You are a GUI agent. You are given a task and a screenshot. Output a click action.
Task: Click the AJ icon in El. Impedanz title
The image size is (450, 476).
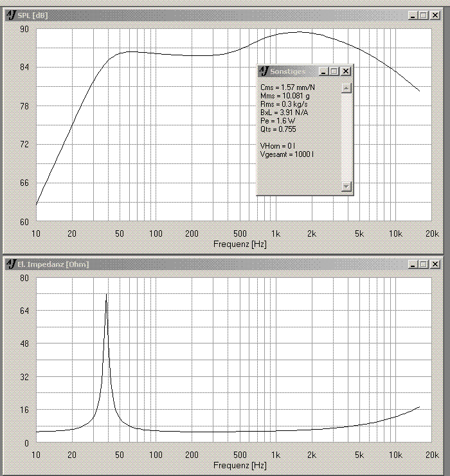[11, 264]
